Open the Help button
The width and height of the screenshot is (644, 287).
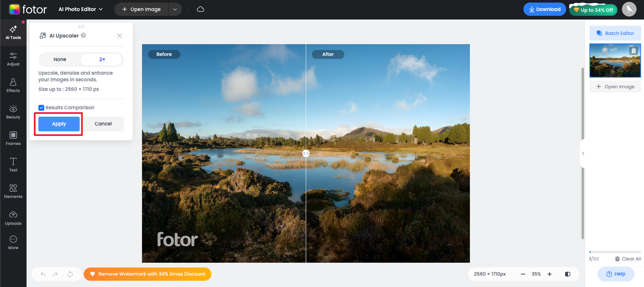pyautogui.click(x=616, y=274)
